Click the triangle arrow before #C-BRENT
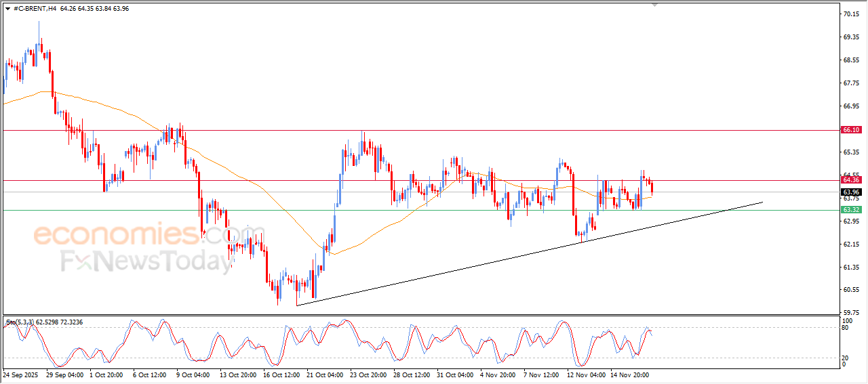The image size is (868, 384). tap(7, 9)
